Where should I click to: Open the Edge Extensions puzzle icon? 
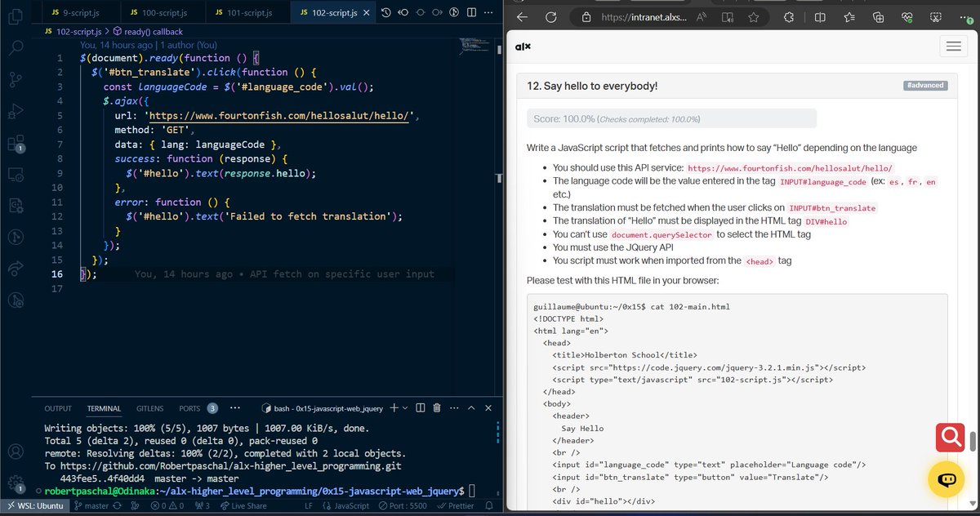789,17
